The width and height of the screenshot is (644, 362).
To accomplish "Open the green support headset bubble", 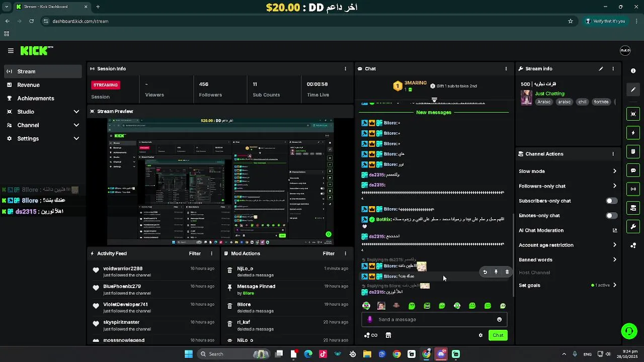I will (629, 331).
